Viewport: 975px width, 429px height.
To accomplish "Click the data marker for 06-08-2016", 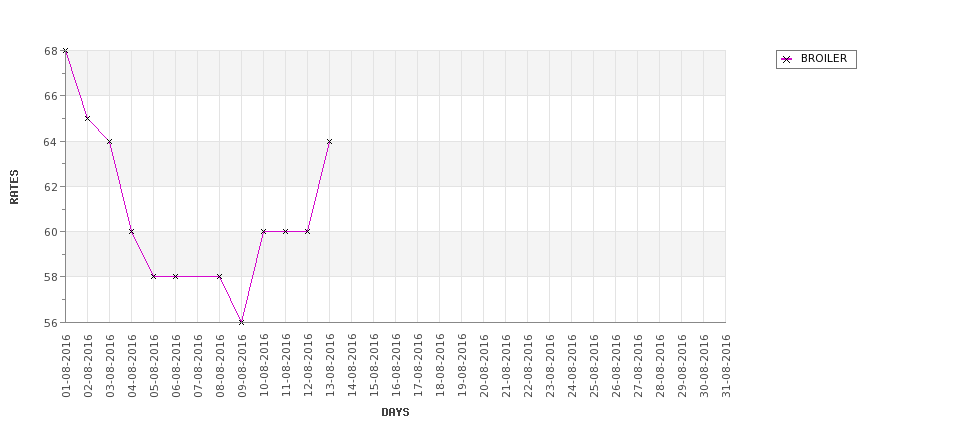I will [x=175, y=276].
